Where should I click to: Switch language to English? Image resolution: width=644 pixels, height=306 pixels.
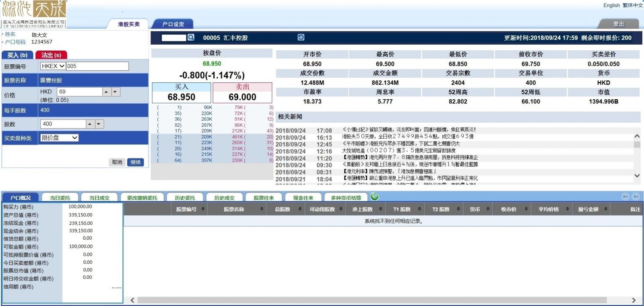tap(611, 5)
